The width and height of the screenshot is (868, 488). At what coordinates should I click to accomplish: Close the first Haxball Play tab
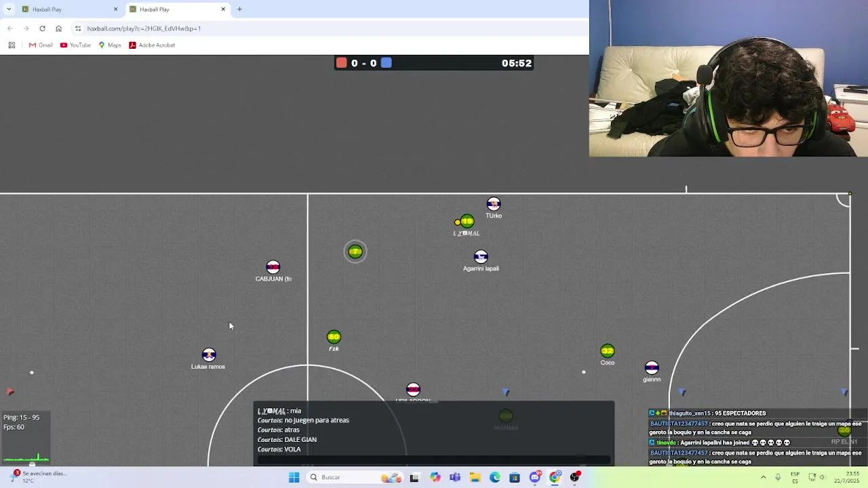(x=115, y=9)
